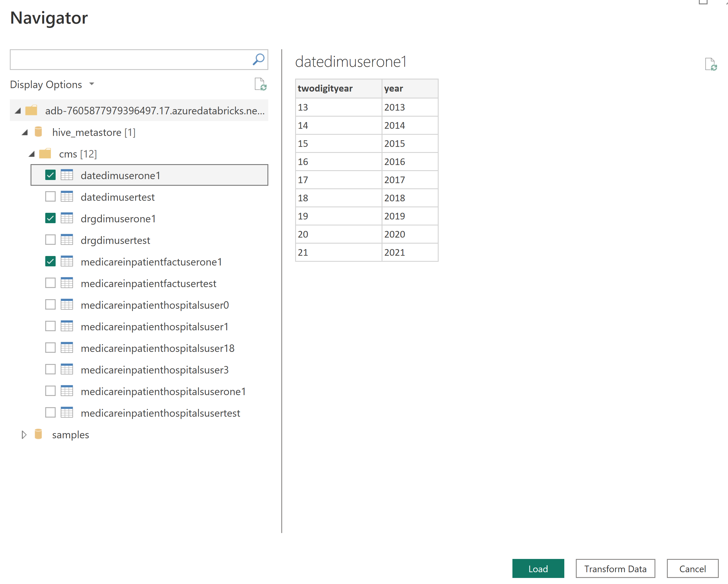The width and height of the screenshot is (728, 584).
Task: Click the samples database cylinder icon
Action: pyautogui.click(x=39, y=435)
